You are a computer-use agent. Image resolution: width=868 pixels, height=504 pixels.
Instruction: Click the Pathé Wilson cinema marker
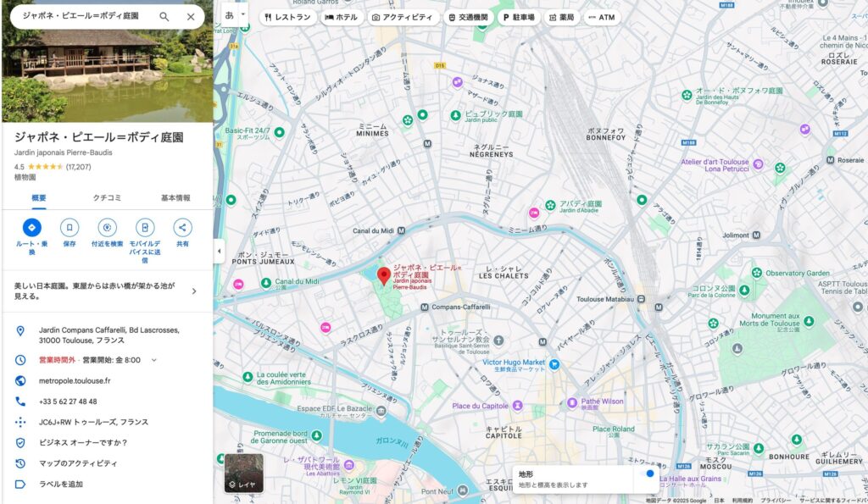tap(572, 402)
